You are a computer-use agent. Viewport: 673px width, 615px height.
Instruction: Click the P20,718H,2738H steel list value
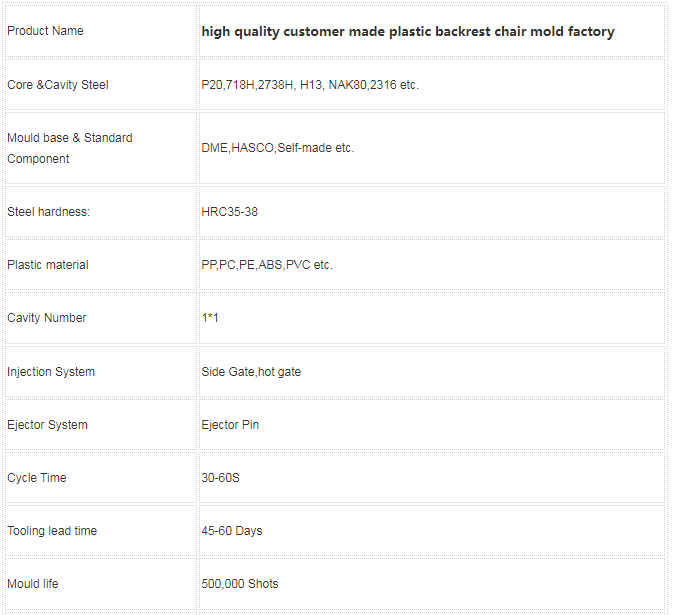(310, 85)
